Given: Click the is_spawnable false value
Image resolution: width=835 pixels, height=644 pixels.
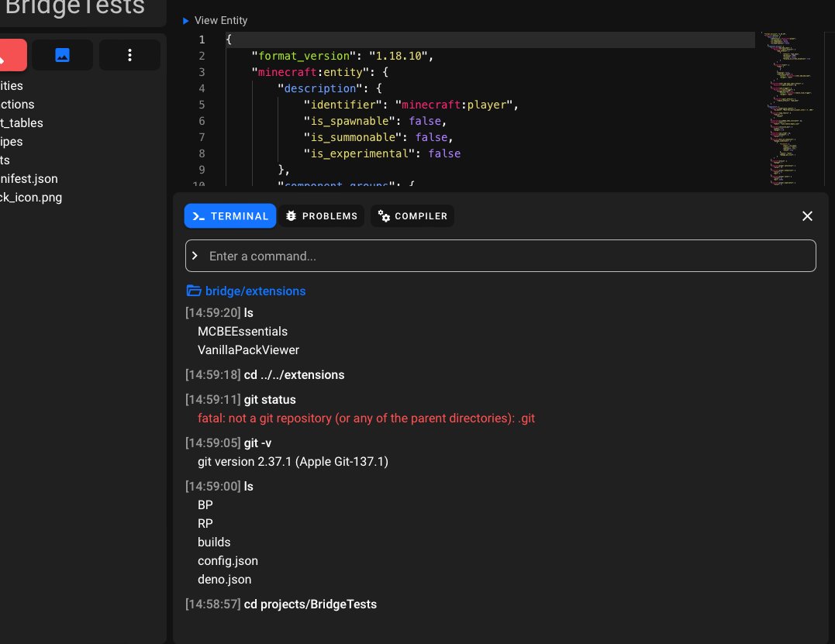Looking at the screenshot, I should 425,122.
